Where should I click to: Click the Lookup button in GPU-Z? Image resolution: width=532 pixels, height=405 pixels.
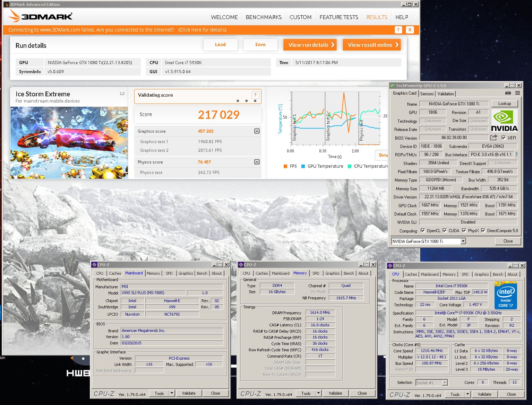[x=505, y=104]
